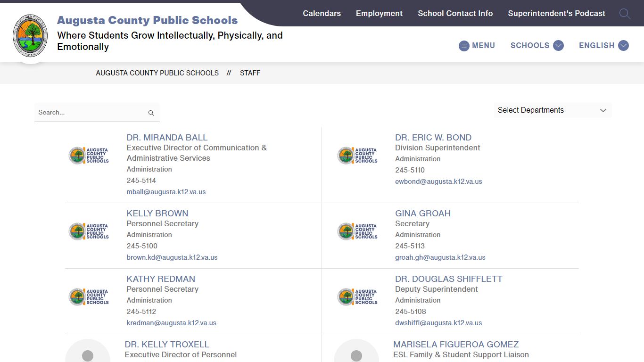Click Marisela Figueroa Gomez's avatar placeholder
Viewport: 644px width, 362px height.
356,351
